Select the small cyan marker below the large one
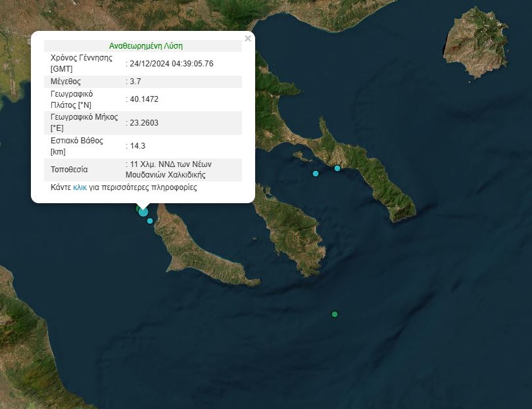 coord(150,221)
